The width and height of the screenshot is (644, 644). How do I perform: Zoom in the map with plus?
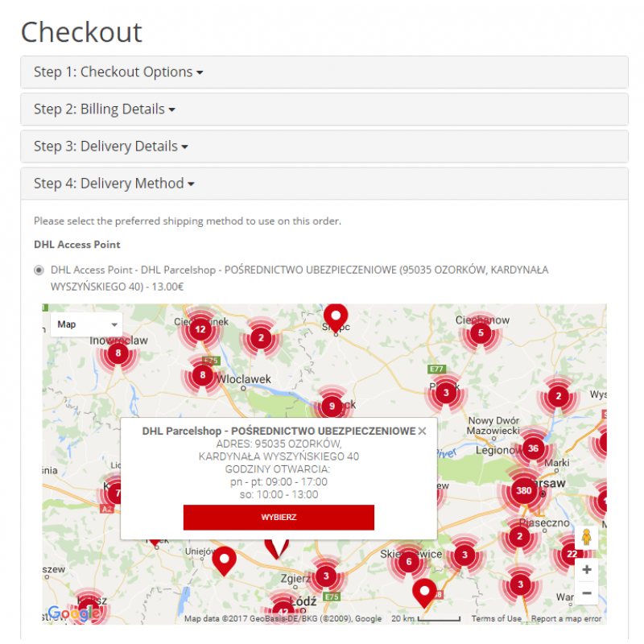click(587, 570)
